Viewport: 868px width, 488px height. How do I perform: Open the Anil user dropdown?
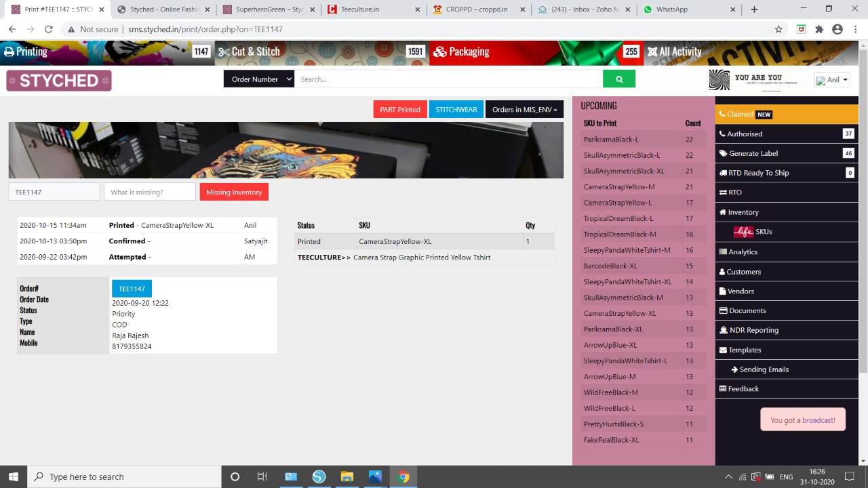pos(831,80)
